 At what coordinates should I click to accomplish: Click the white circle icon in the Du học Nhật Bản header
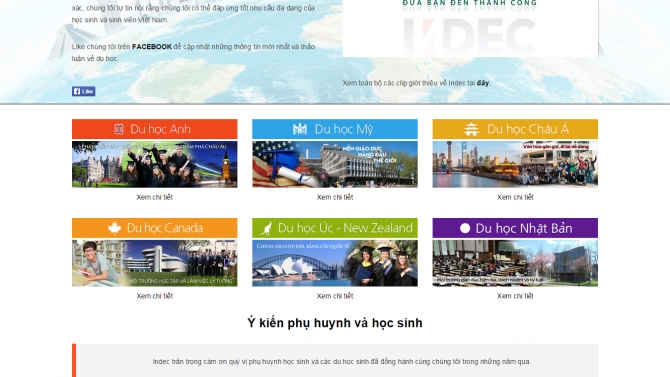point(465,228)
